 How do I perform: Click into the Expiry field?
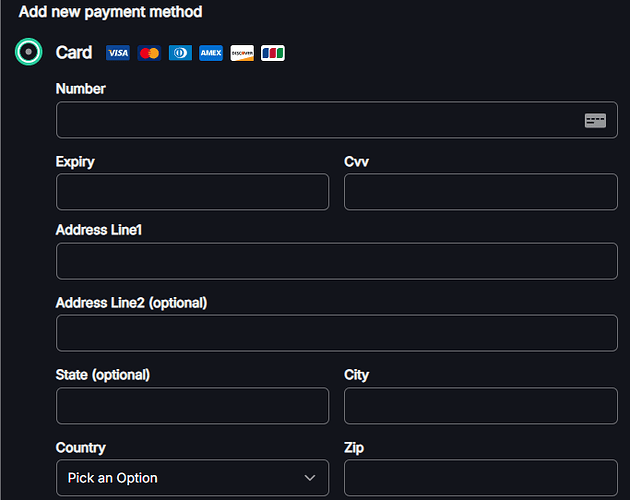pos(192,192)
